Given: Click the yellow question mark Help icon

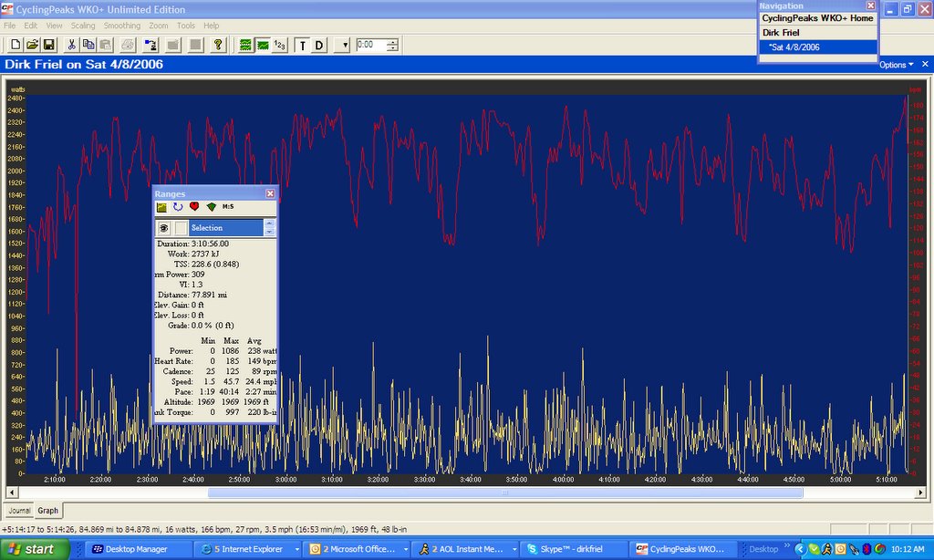Looking at the screenshot, I should pos(218,45).
